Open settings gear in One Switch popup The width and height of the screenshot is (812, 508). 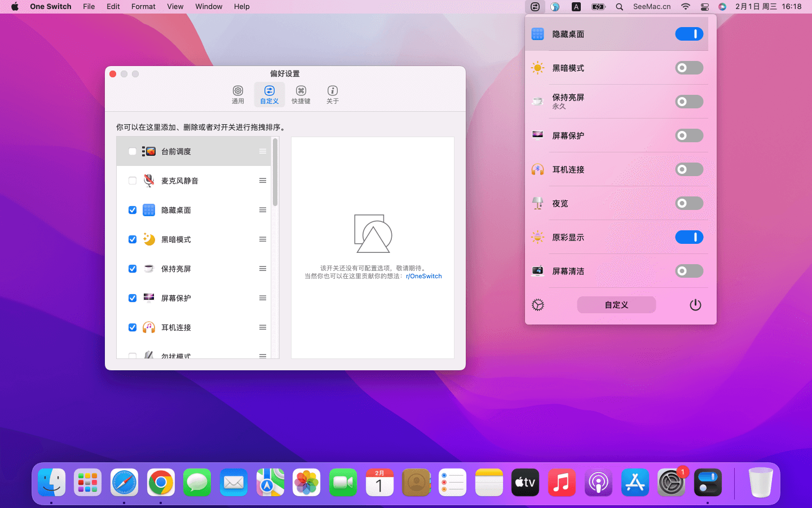(538, 305)
